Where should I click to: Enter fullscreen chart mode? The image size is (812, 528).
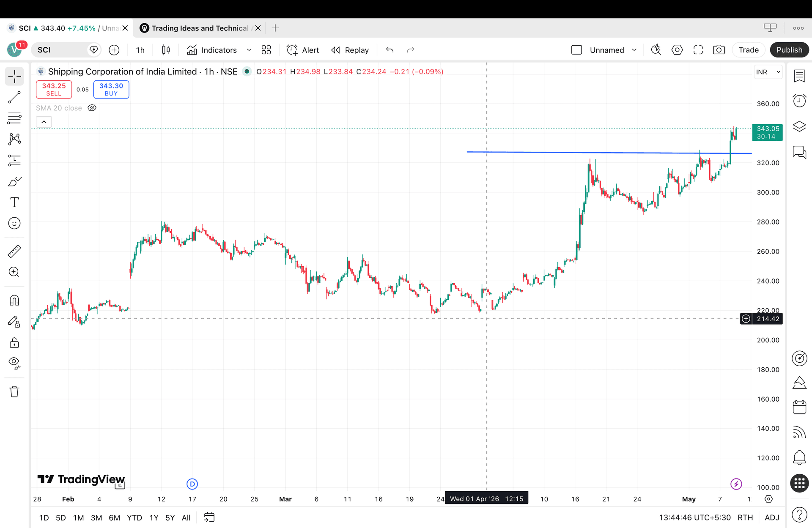coord(698,50)
